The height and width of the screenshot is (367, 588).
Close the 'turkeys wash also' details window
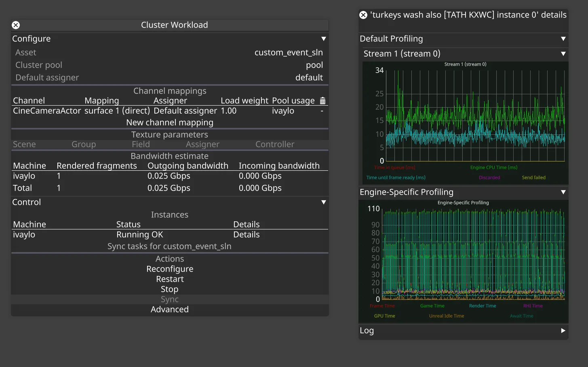pos(363,15)
